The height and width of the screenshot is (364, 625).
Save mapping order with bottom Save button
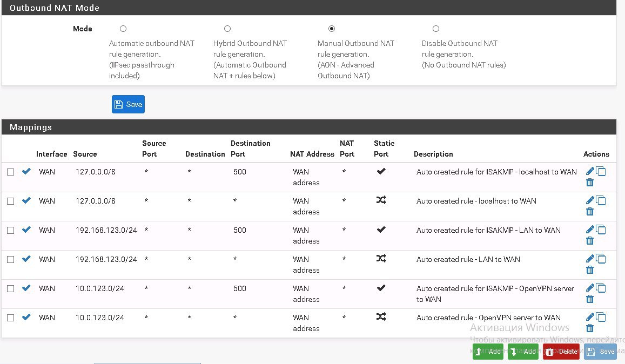coord(600,351)
